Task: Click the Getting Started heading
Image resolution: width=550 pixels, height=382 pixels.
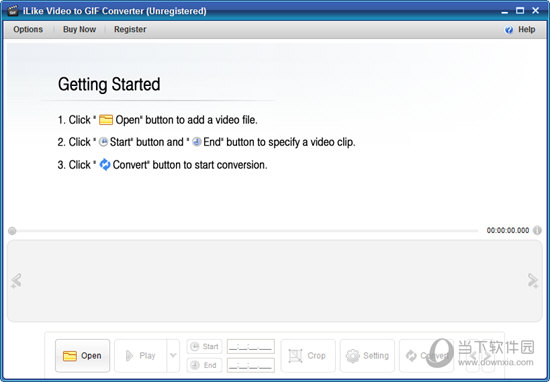Action: (109, 85)
